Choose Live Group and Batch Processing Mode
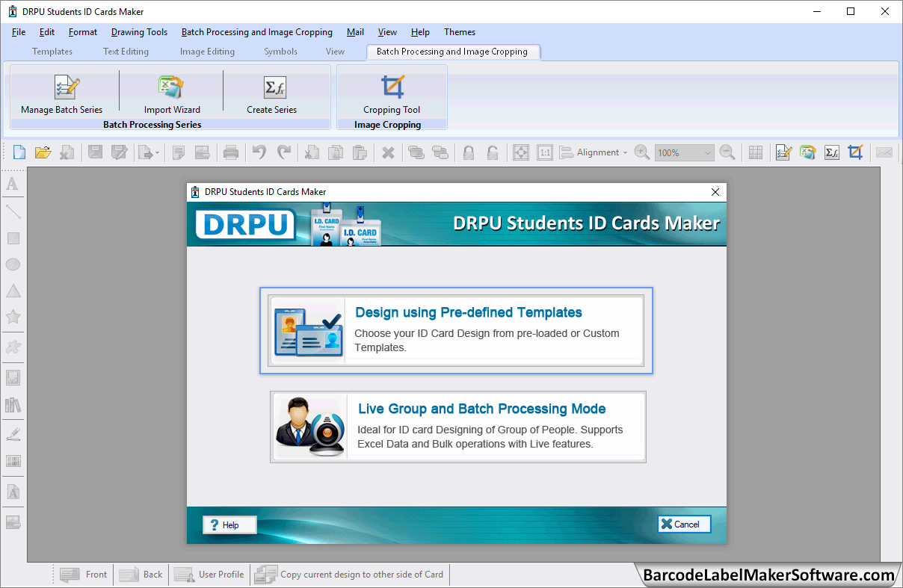The image size is (903, 588). coord(458,427)
